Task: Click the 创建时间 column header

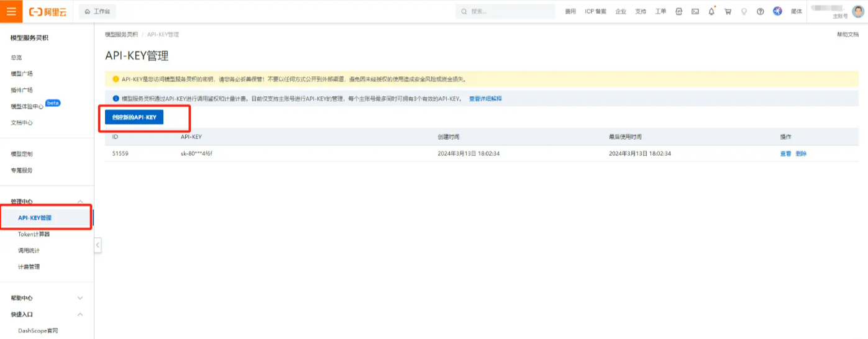Action: pyautogui.click(x=449, y=137)
